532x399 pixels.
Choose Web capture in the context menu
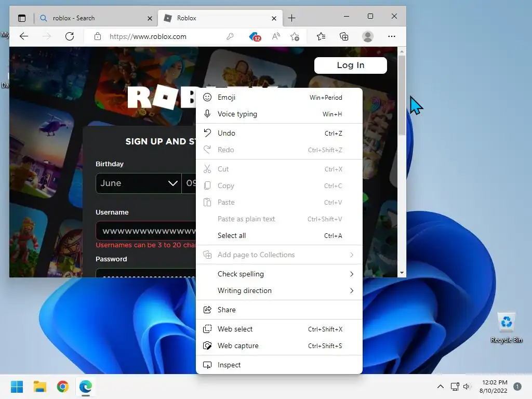point(279,345)
